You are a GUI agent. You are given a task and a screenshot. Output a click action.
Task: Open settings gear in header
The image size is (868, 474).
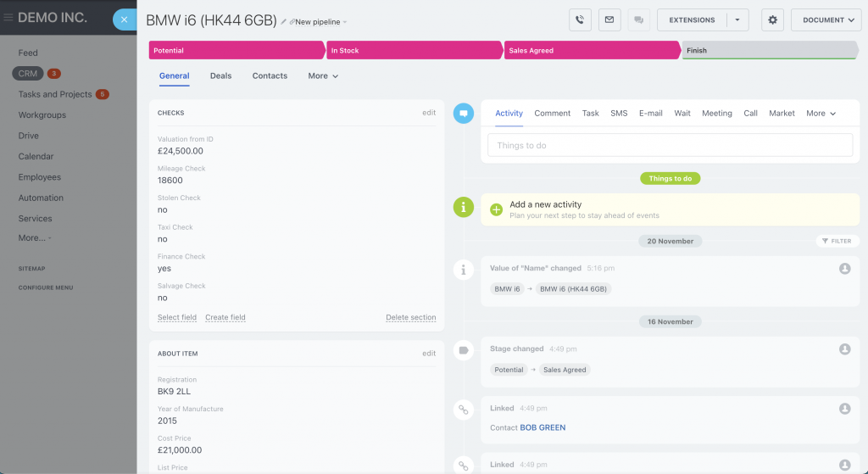click(772, 20)
